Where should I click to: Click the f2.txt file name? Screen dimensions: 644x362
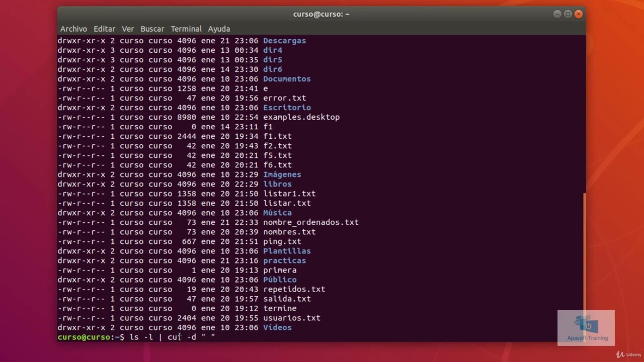(x=277, y=146)
